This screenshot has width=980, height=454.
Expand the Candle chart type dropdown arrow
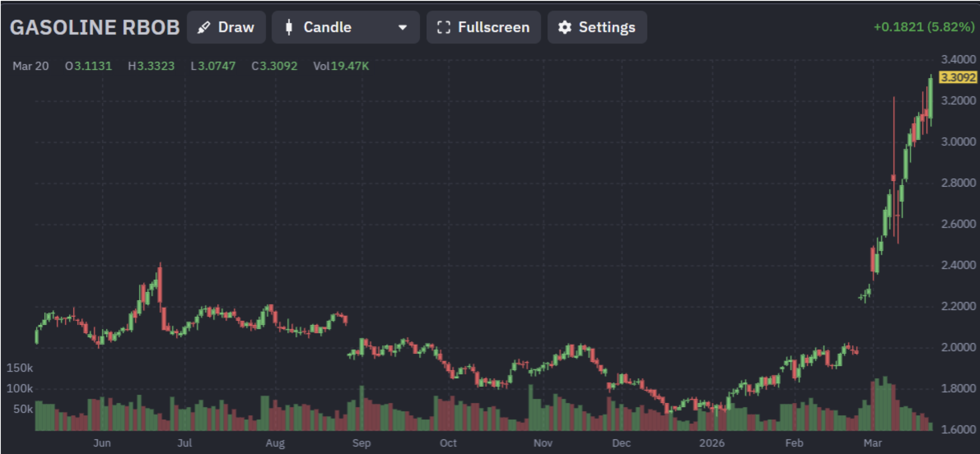coord(402,27)
